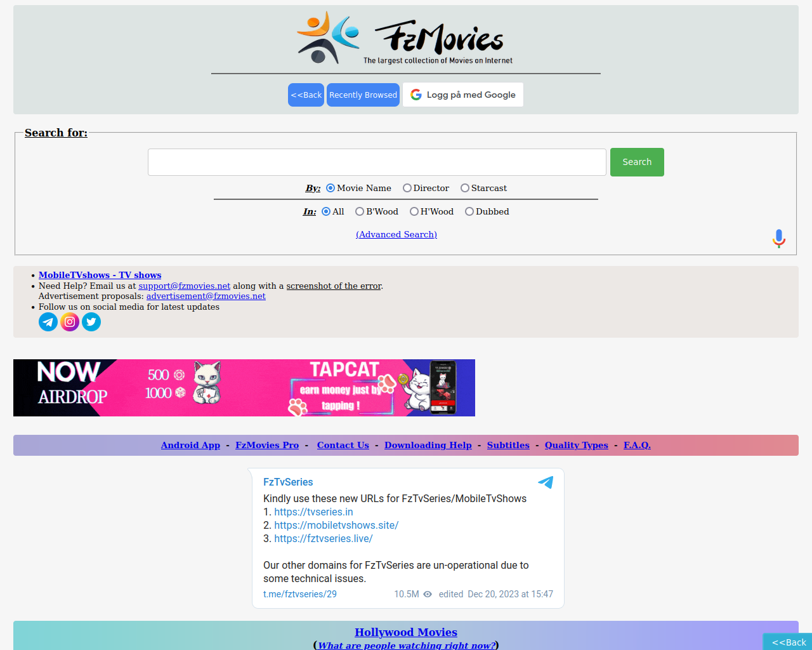Open the Instagram social media icon
Screen dimensions: 812x650
[70, 322]
